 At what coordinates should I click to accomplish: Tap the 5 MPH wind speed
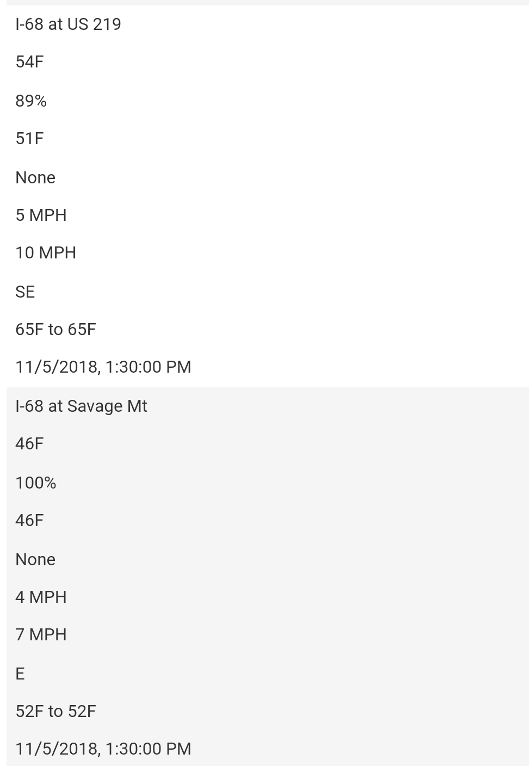click(x=41, y=215)
